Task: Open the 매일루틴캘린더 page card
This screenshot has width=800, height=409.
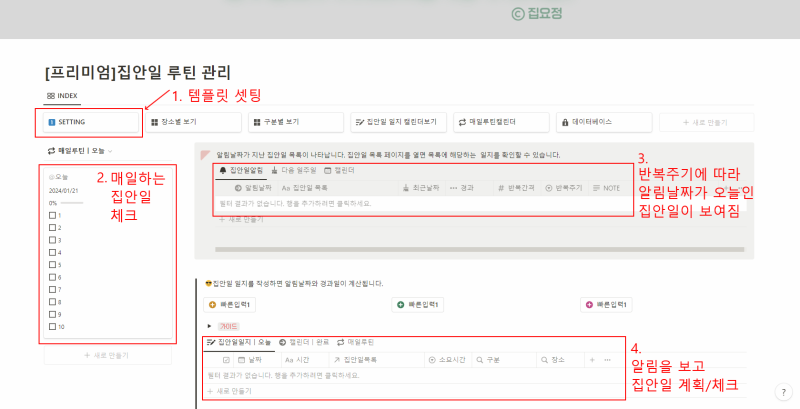Action: (501, 122)
